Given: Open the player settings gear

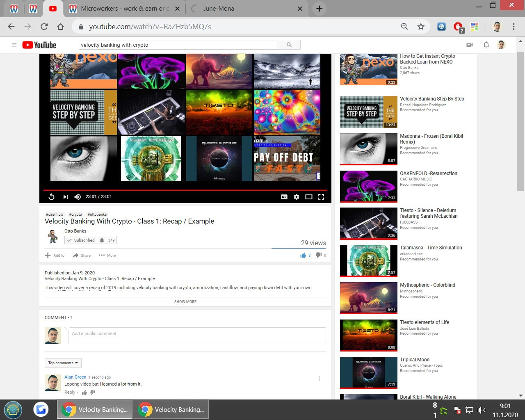Looking at the screenshot, I should coord(297,197).
